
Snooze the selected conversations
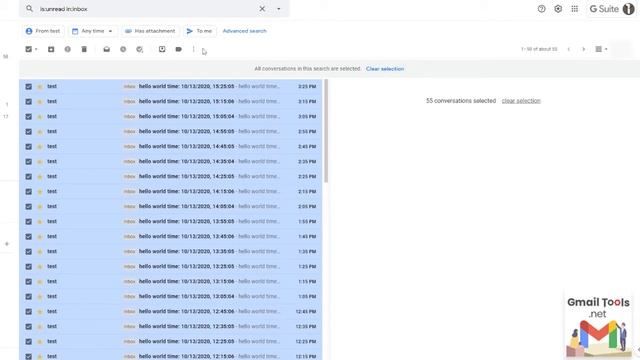(x=123, y=49)
